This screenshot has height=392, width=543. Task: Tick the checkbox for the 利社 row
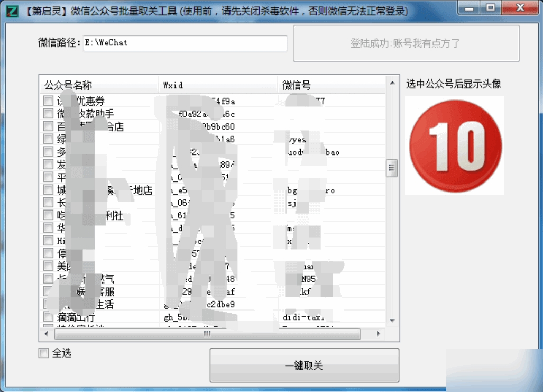(48, 215)
